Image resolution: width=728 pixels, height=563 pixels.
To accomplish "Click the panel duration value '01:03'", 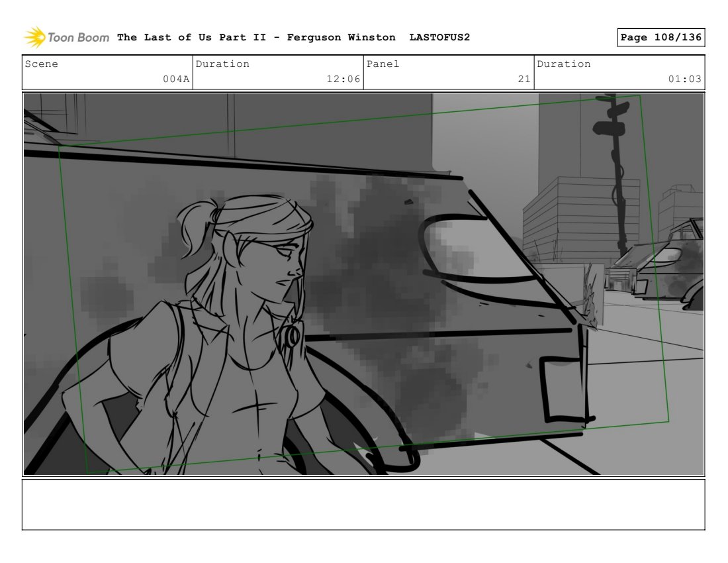I will (x=685, y=79).
